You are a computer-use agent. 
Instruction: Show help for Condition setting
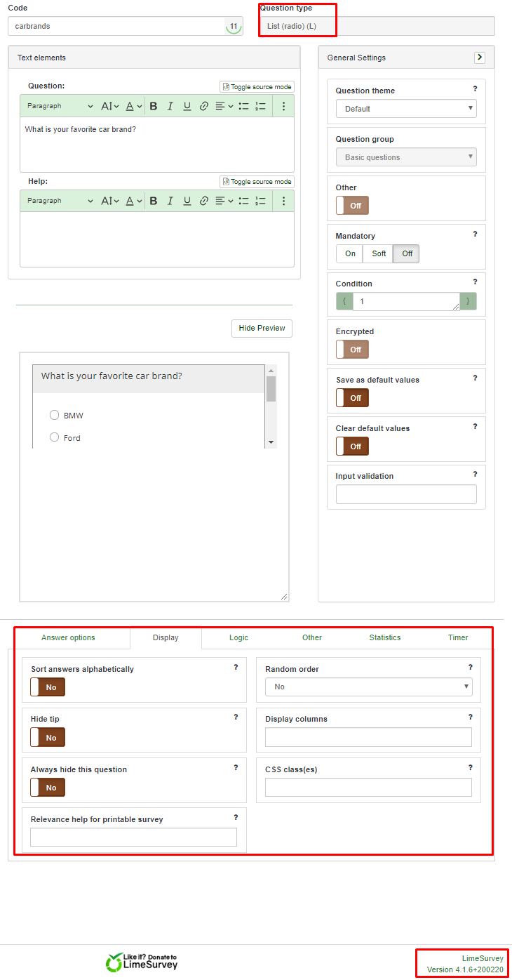pos(475,282)
